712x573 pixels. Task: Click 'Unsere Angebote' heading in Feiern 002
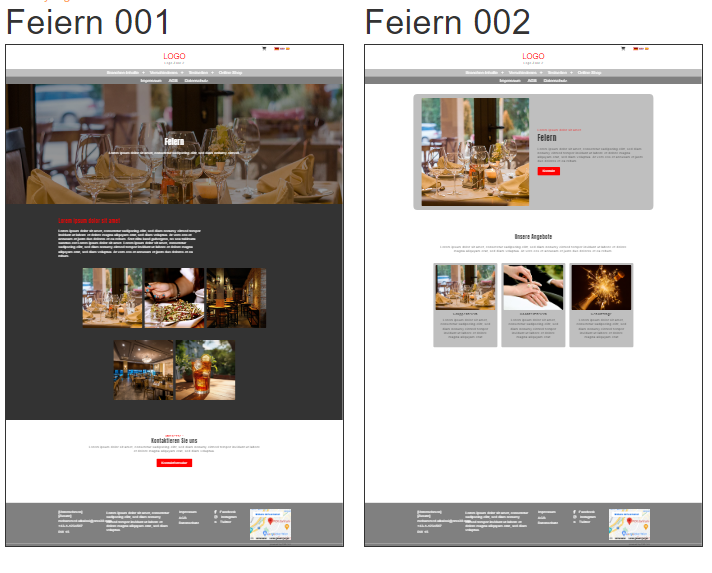click(x=533, y=237)
